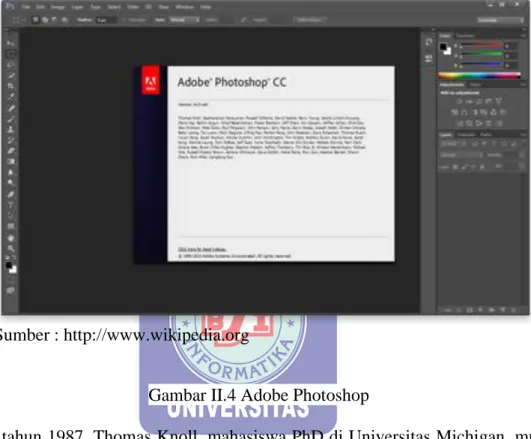Screen dimensions: 531x439
Task: Open the collapsed Properties panel icon
Action: point(429,59)
